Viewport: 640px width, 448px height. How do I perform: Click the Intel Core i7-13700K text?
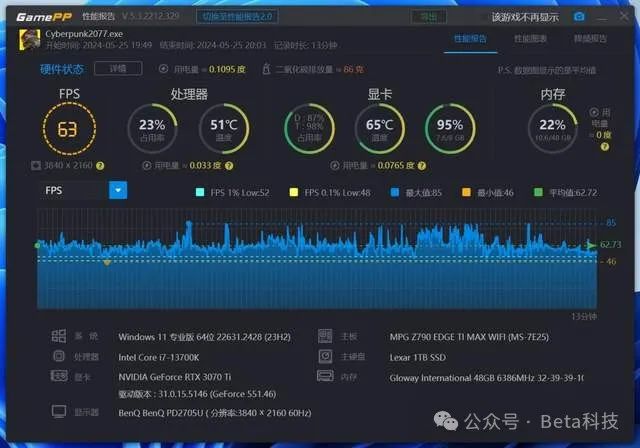tap(159, 357)
